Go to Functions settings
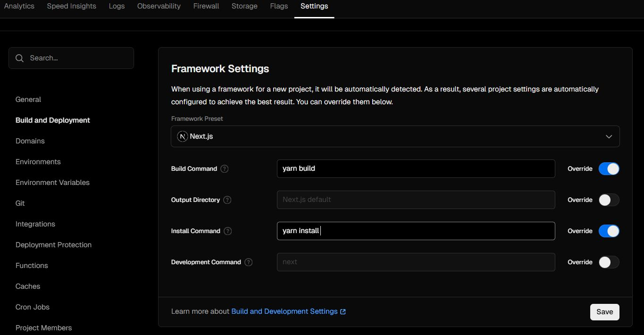Image resolution: width=644 pixels, height=335 pixels. (32, 266)
